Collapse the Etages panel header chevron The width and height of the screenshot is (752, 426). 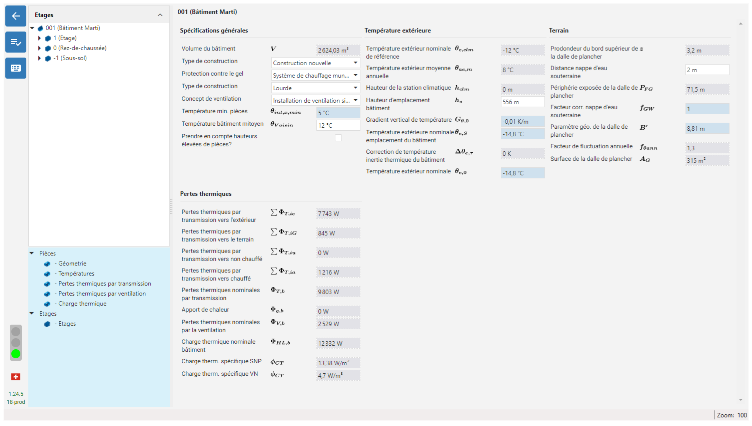[x=160, y=15]
